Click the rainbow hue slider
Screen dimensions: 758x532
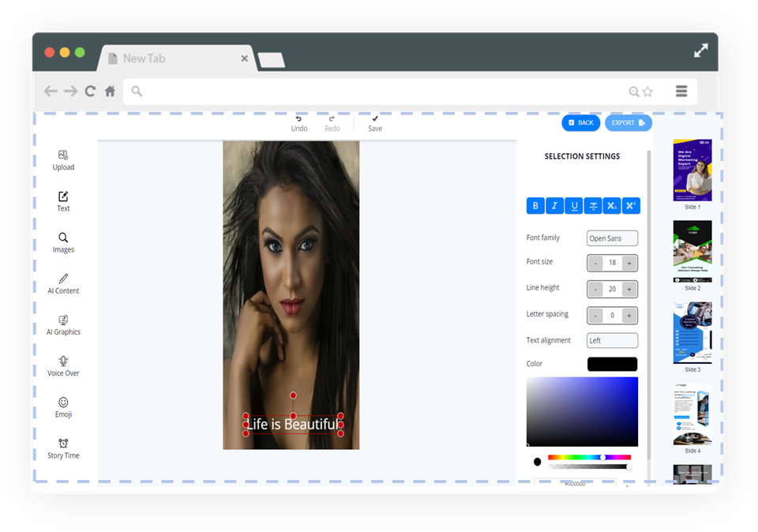589,457
